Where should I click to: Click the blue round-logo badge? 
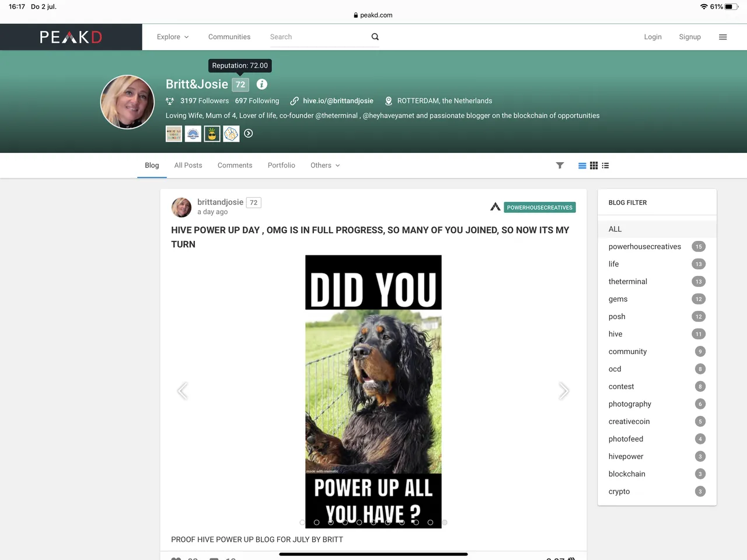click(x=193, y=134)
